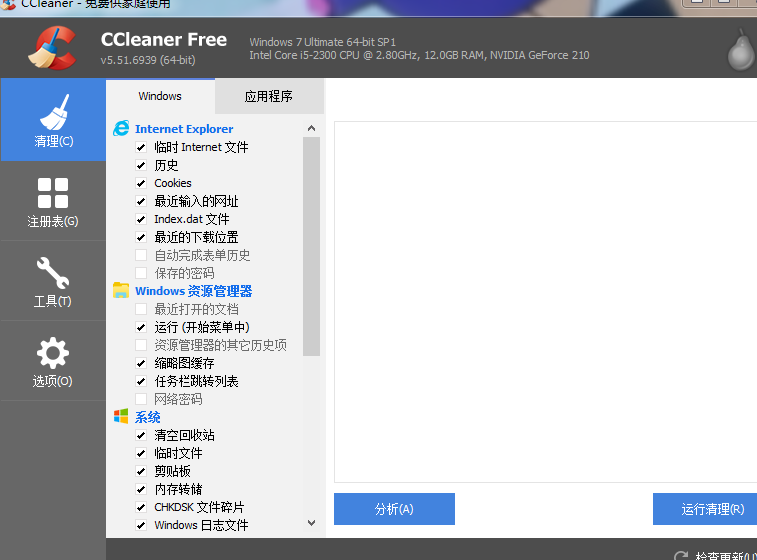Click the 运行清理(R) run cleaner button
The height and width of the screenshot is (560, 757).
click(x=706, y=509)
